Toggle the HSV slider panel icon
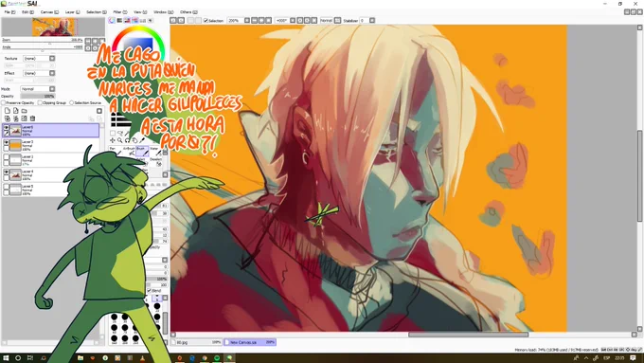This screenshot has height=363, width=644. click(x=127, y=20)
